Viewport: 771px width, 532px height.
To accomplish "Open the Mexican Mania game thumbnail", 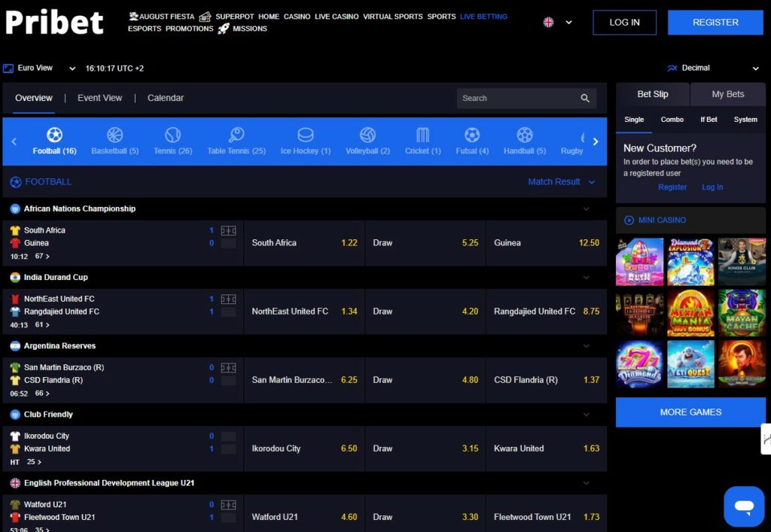I will tap(690, 313).
